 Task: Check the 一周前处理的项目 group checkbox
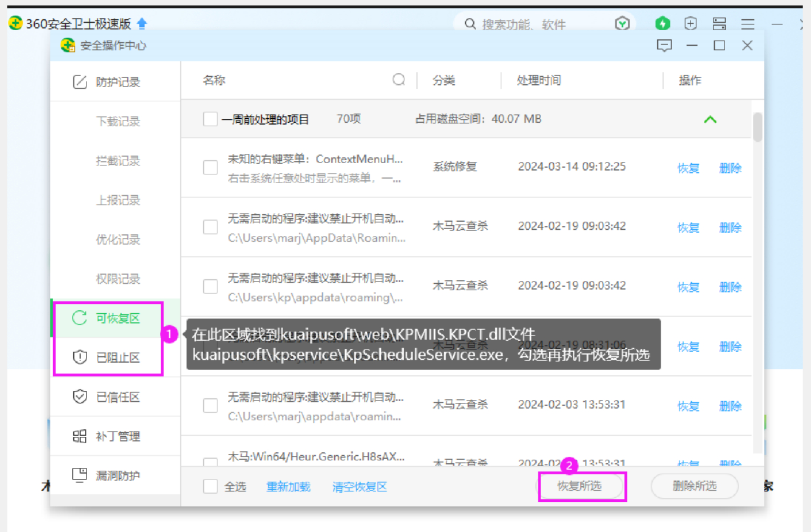210,119
